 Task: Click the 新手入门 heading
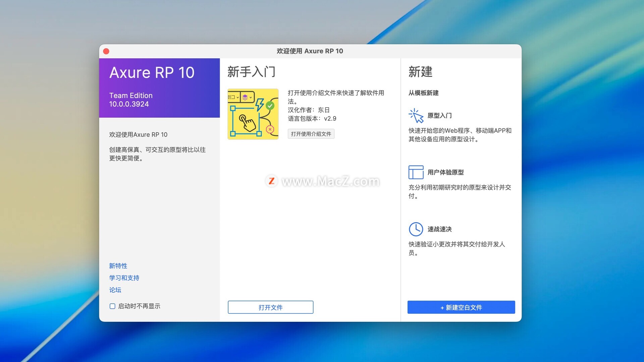[251, 72]
